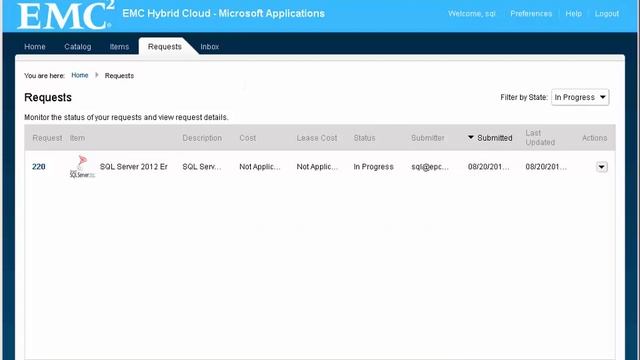Click the Help link
Viewport: 640px width, 360px height.
tap(573, 13)
